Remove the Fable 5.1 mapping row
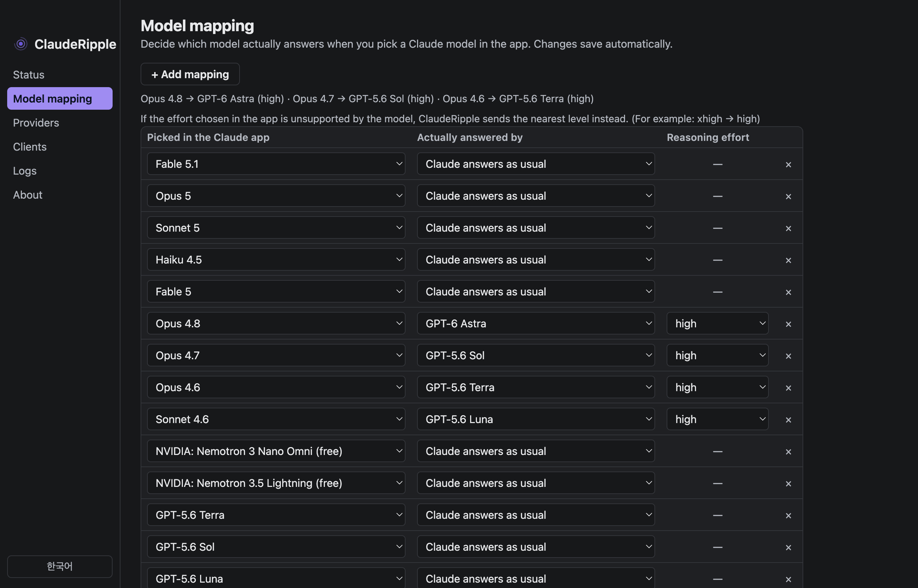 788,164
